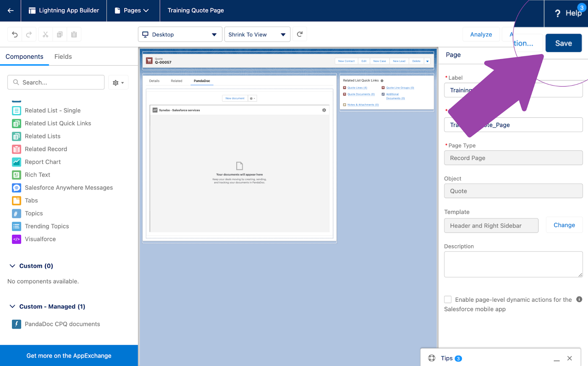Switch to the Fields tab

(63, 57)
